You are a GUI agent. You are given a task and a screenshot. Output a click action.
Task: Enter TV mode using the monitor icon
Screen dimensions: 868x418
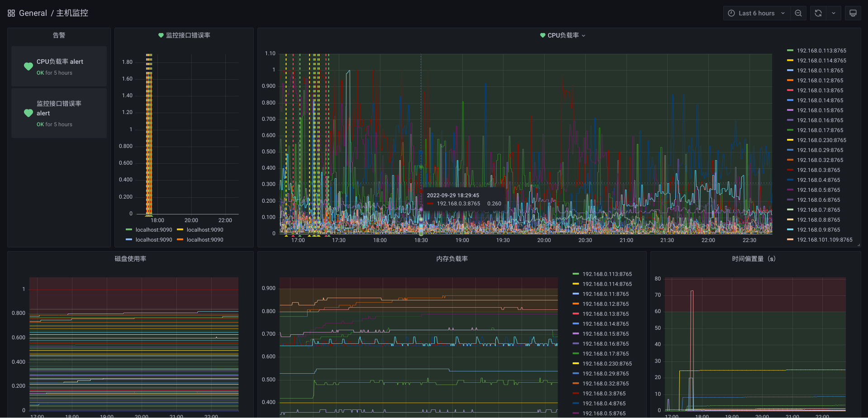pos(853,13)
